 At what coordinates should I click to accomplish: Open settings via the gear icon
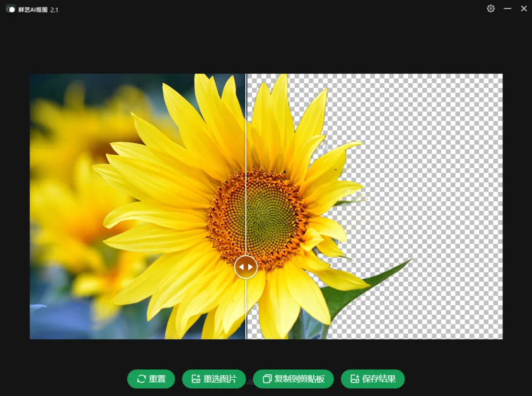(x=491, y=9)
